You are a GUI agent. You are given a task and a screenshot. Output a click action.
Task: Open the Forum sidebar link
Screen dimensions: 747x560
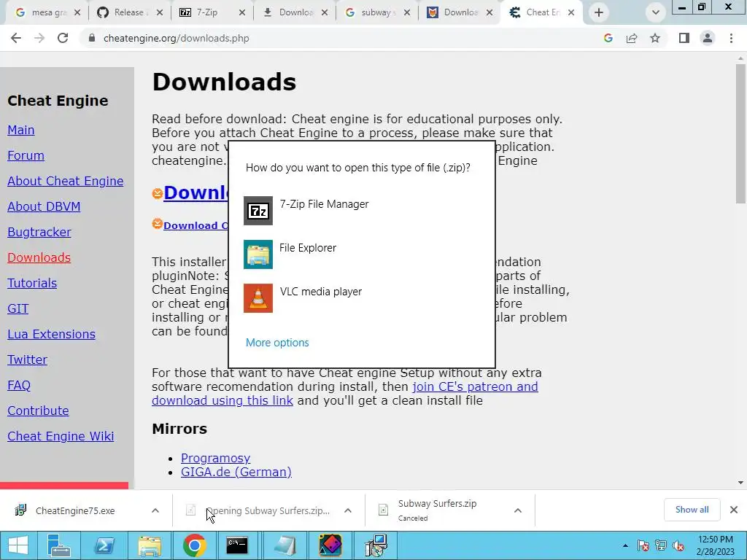coord(26,156)
